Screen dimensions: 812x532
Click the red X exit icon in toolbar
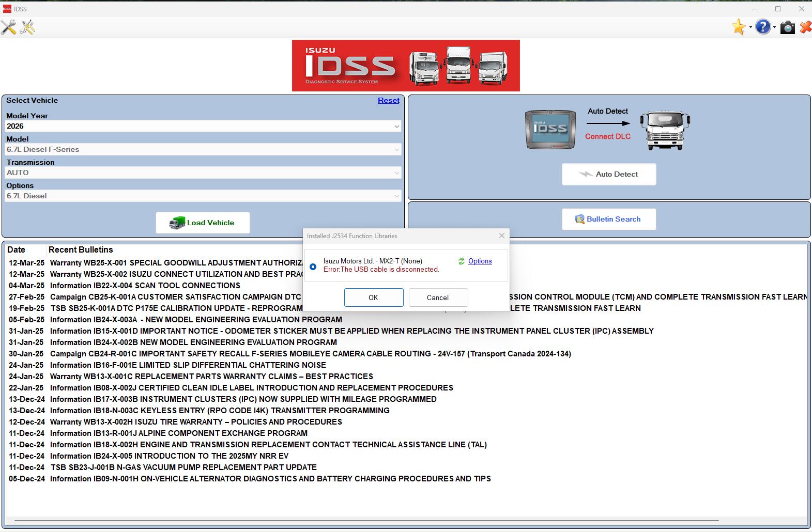click(805, 27)
